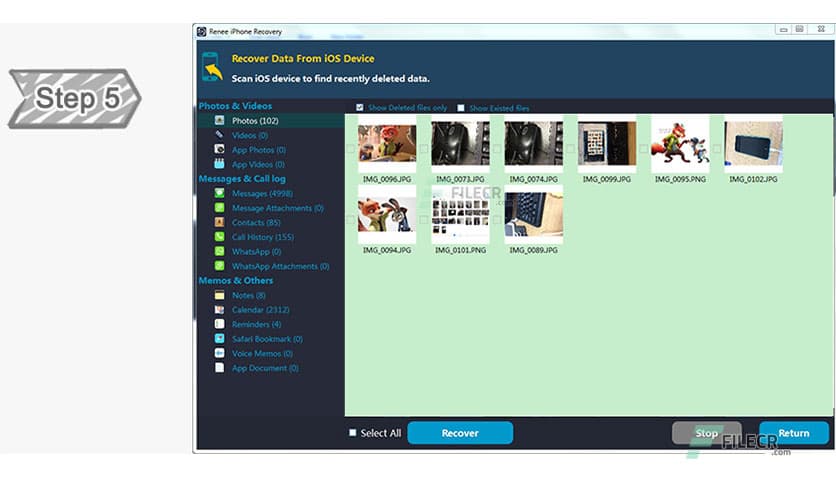The image size is (836, 484).
Task: Click the phone recovery header icon
Action: 212,67
